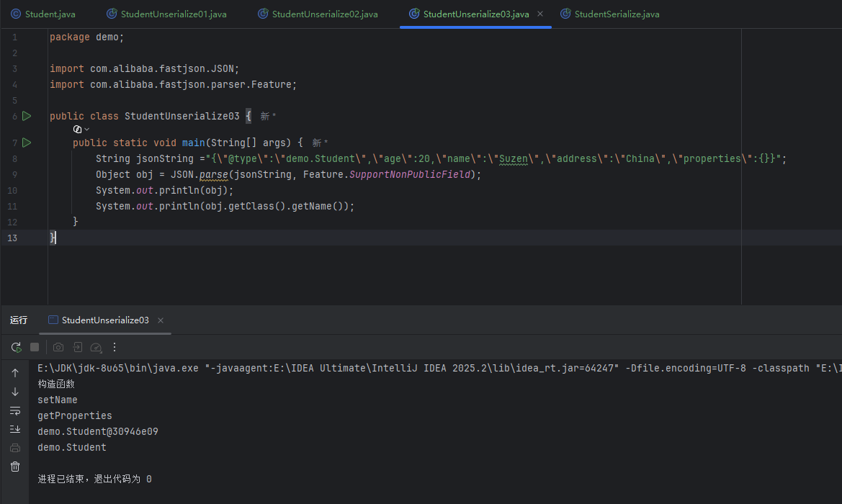Viewport: 842px width, 504px height.
Task: Switch to the Student.java tab
Action: pyautogui.click(x=43, y=14)
